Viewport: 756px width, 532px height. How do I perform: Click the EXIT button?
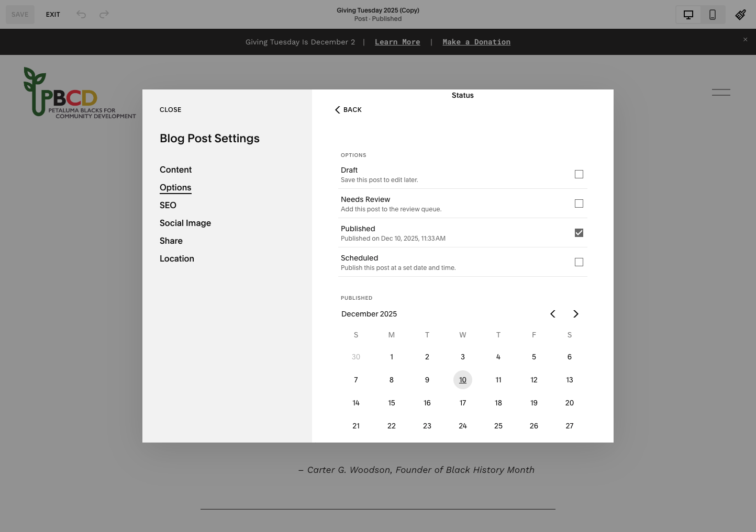tap(53, 15)
